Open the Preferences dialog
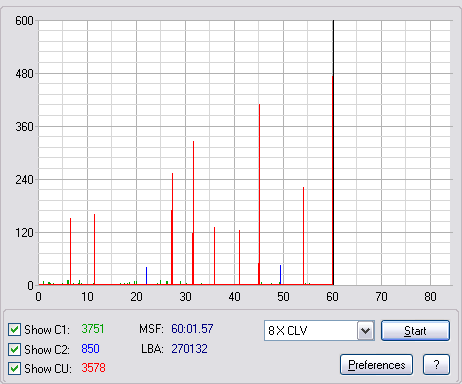462x384 pixels. coord(377,365)
